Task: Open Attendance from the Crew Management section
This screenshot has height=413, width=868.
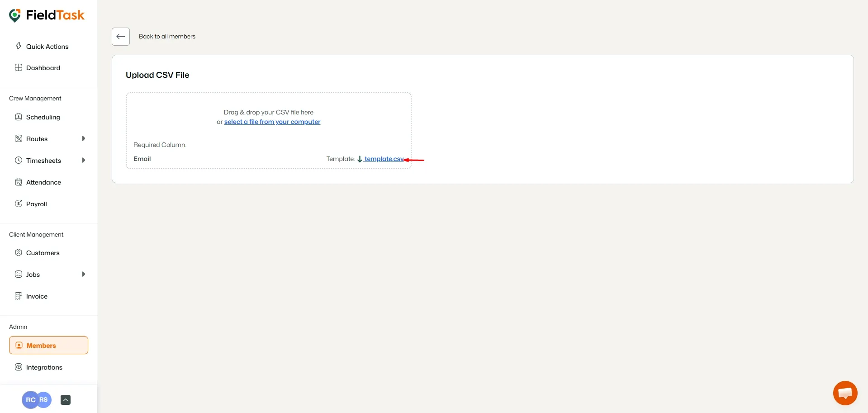Action: pos(43,182)
